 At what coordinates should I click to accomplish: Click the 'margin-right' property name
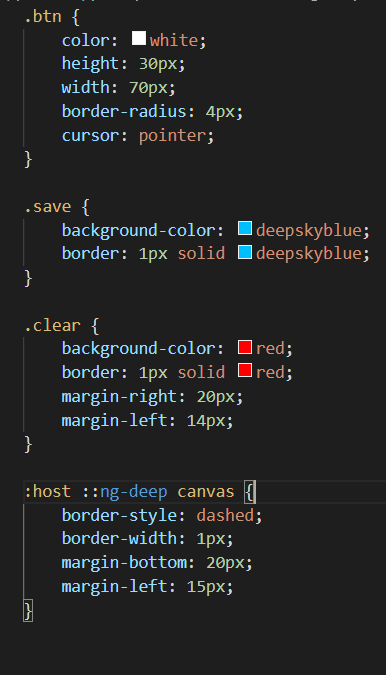tap(119, 397)
